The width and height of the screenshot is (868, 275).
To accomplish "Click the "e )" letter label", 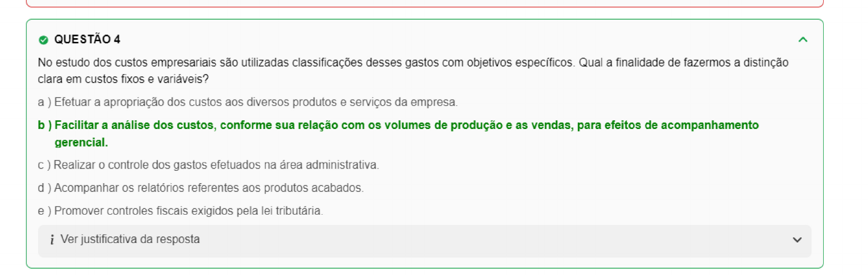I will tap(44, 211).
